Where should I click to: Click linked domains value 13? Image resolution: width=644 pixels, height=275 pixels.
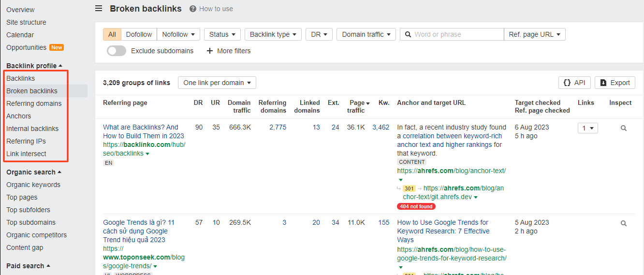click(x=316, y=127)
